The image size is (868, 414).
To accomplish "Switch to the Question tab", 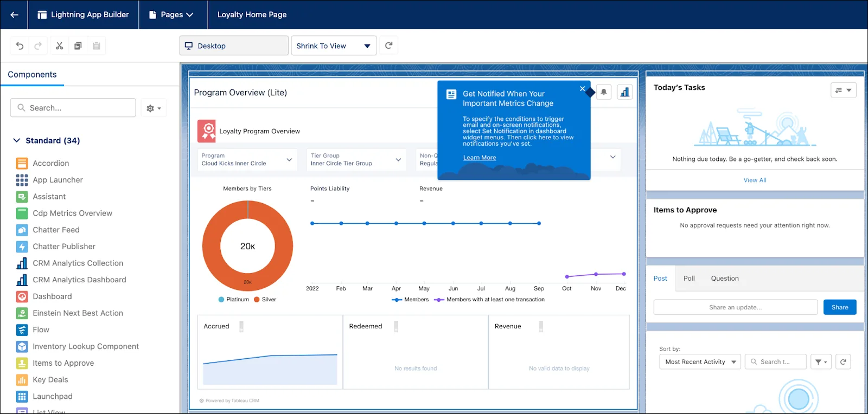I will point(725,279).
